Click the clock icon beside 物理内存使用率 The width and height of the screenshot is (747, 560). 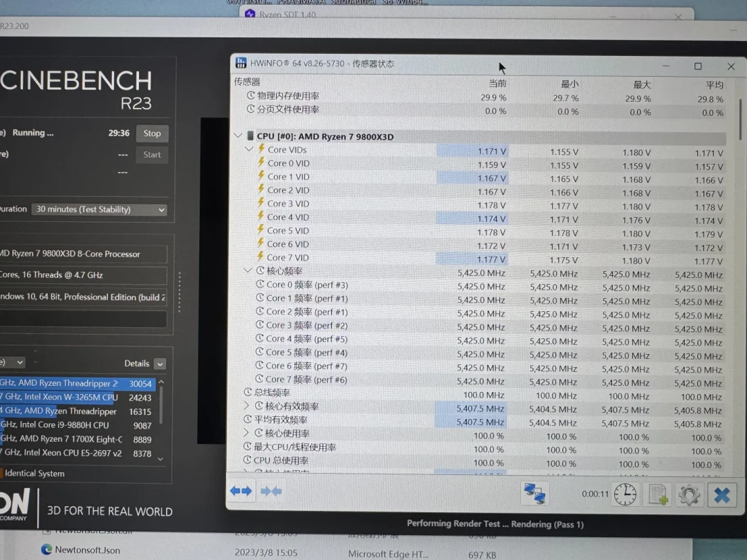250,95
